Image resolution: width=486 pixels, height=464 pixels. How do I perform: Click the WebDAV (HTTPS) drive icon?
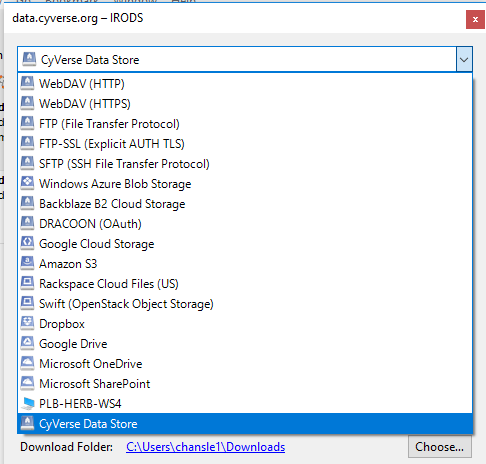coord(27,103)
